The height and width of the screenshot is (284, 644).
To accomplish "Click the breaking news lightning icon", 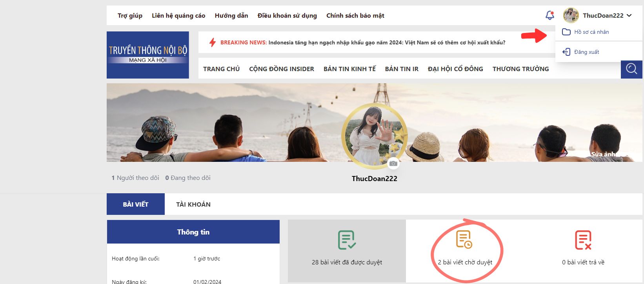I will [213, 42].
